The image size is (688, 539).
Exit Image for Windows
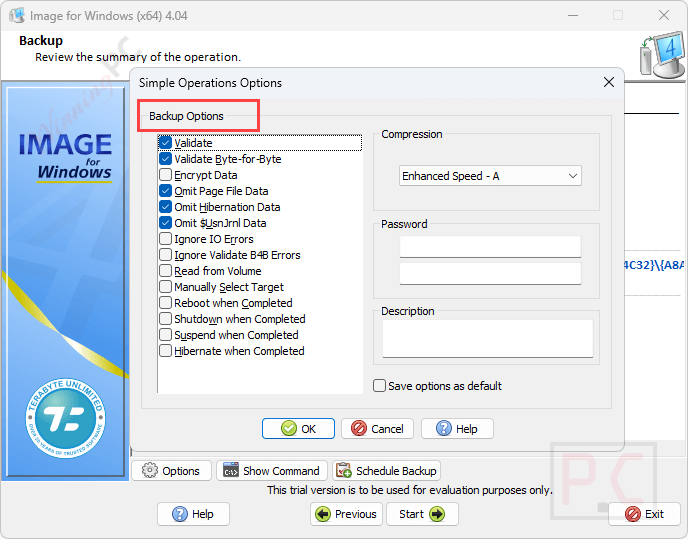coord(644,514)
